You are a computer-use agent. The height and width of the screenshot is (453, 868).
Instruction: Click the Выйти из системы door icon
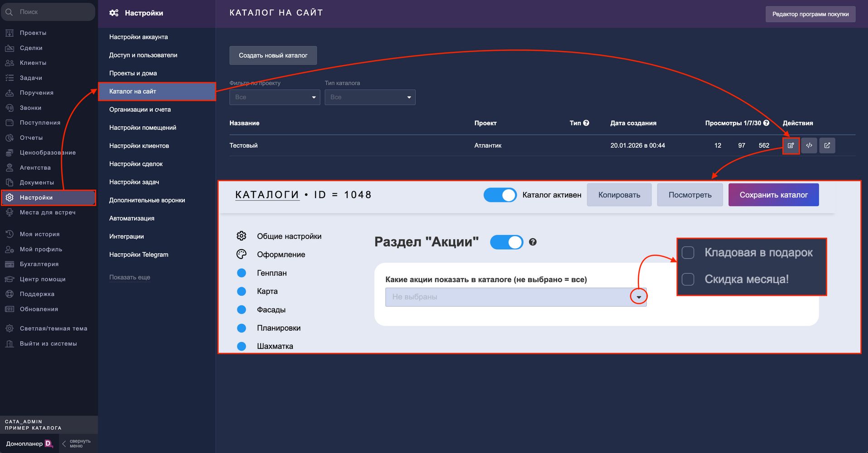(10, 343)
